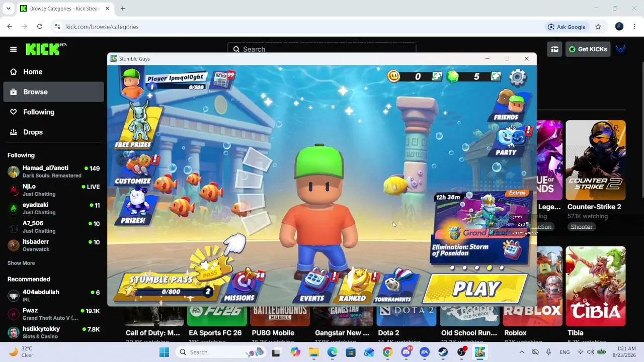This screenshot has height=362, width=644.
Task: Click the yellow PLAY button
Action: (476, 289)
